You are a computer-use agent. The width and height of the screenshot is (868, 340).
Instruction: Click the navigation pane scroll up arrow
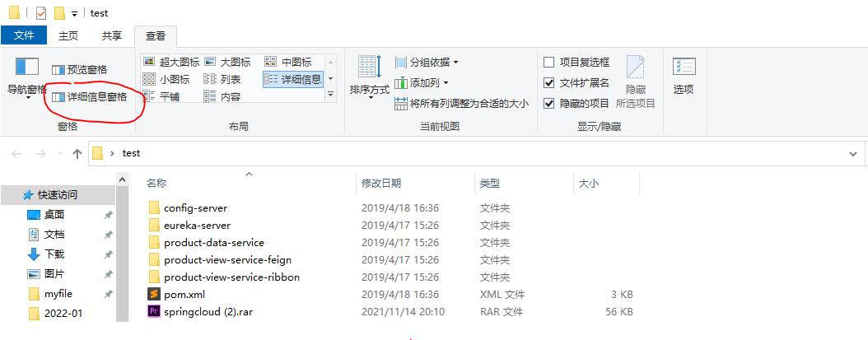pos(123,179)
